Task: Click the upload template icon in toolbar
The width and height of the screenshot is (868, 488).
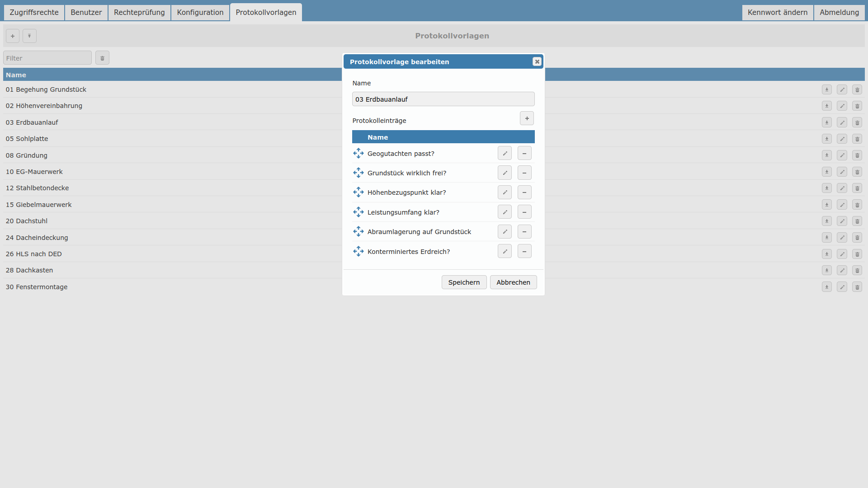Action: click(29, 36)
